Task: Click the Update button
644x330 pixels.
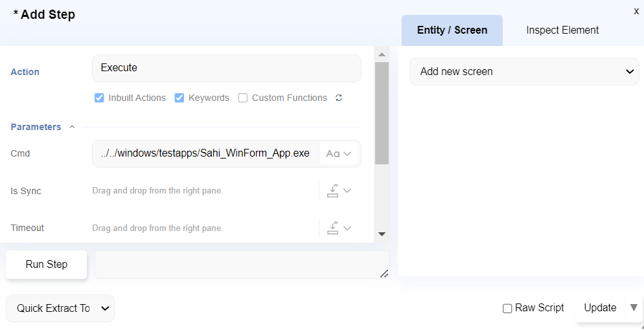Action: (x=600, y=308)
